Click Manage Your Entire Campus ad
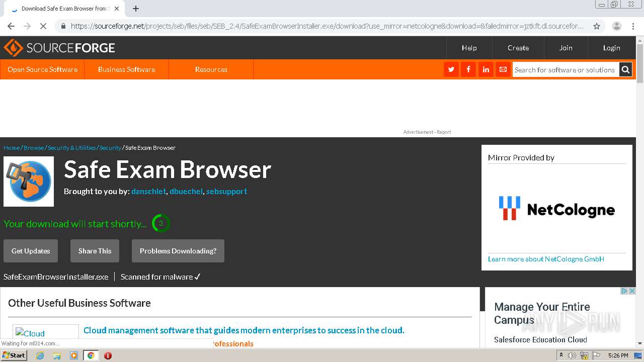The width and height of the screenshot is (644, 362). 542,313
